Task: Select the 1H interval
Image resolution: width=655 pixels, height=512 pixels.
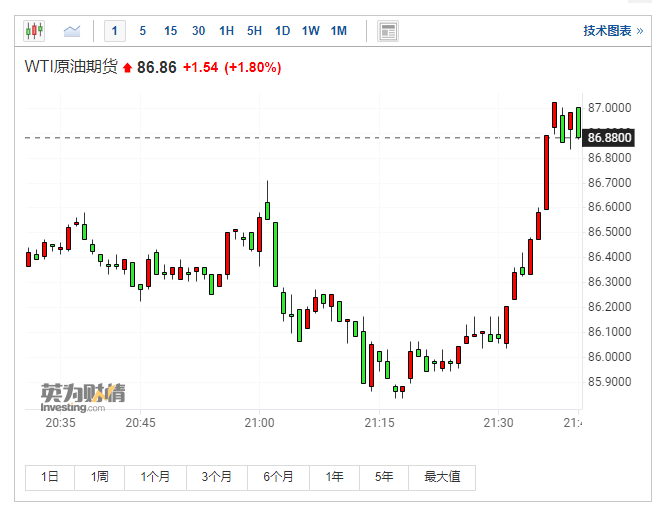Action: (x=226, y=31)
